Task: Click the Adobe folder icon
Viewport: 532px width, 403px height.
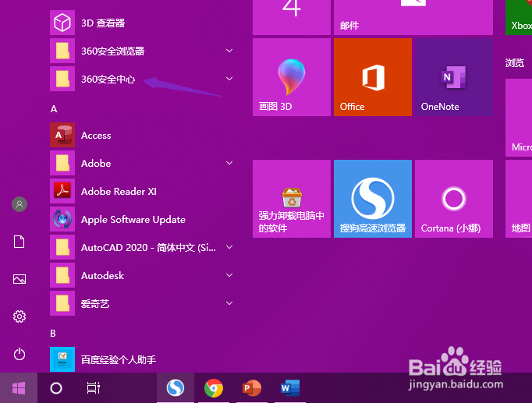Action: [x=62, y=163]
